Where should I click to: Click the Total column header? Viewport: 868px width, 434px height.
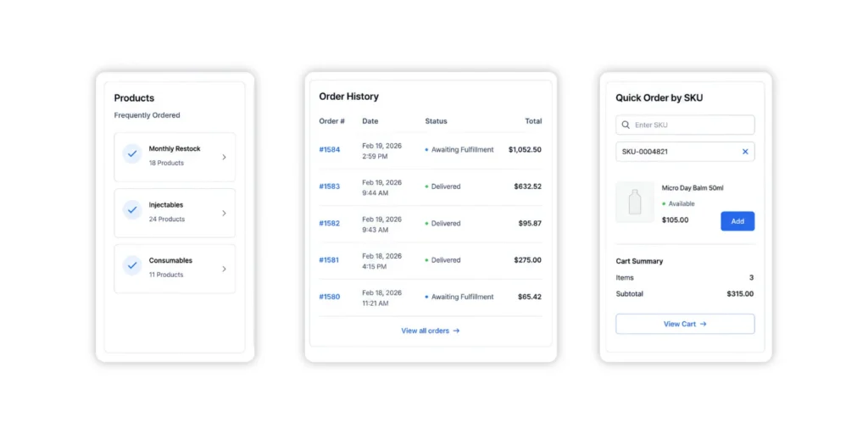pos(534,121)
